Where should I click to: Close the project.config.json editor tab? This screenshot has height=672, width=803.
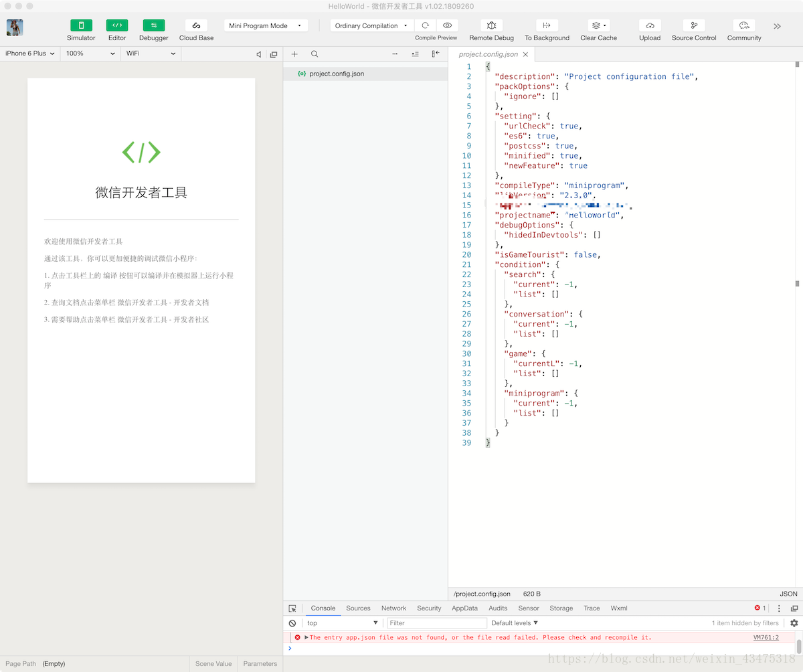[526, 54]
